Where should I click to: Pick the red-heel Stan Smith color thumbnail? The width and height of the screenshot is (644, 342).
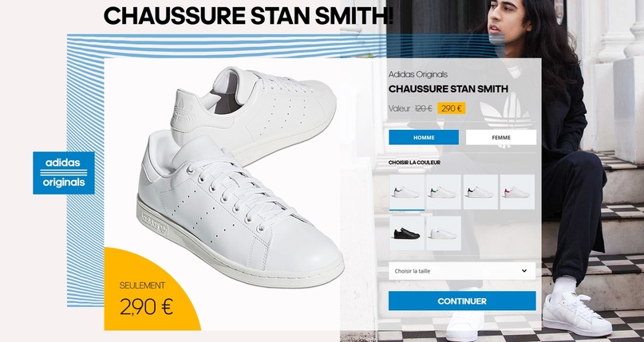click(x=517, y=192)
